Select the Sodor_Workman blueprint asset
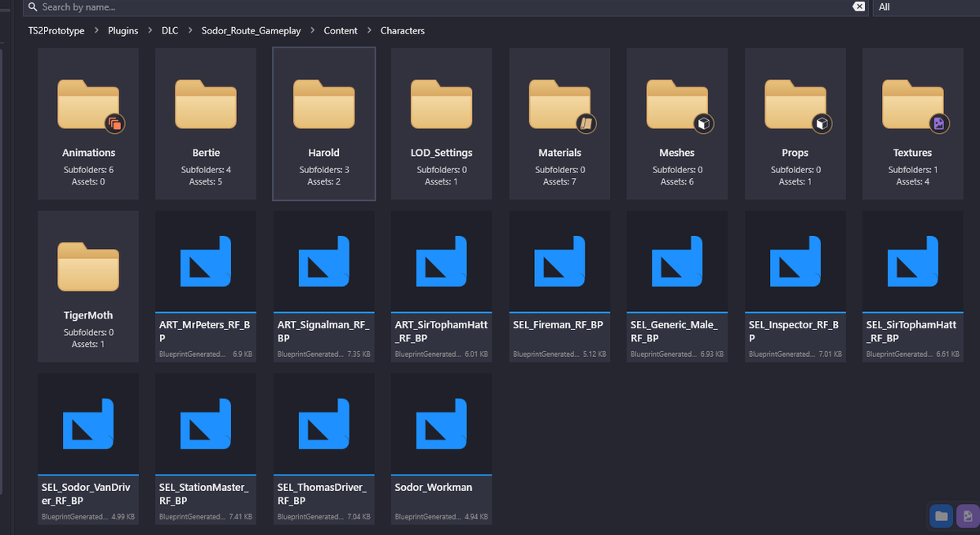Viewport: 980px width, 535px height. 441,449
